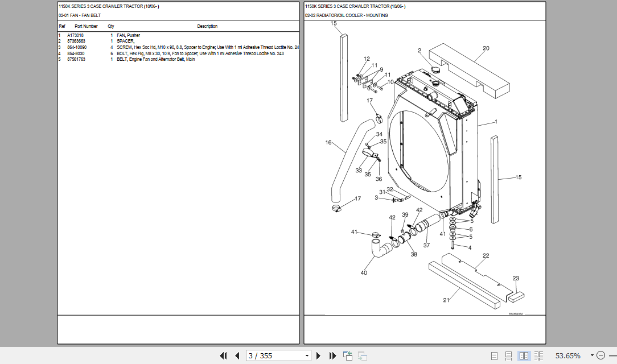Screen dimensions: 617x364
Task: Click the 'Qty' column header
Action: point(111,26)
